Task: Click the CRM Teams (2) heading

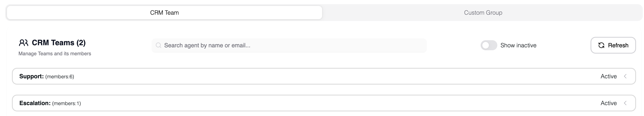Action: (x=59, y=43)
